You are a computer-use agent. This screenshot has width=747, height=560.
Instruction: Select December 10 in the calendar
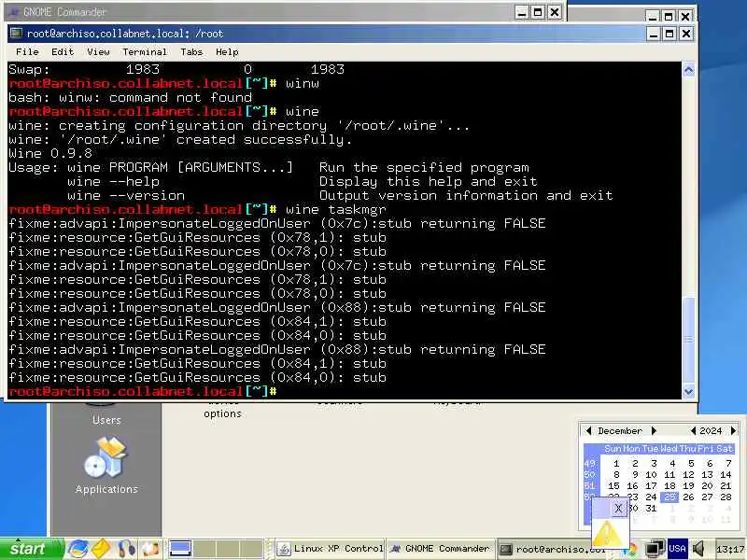651,475
